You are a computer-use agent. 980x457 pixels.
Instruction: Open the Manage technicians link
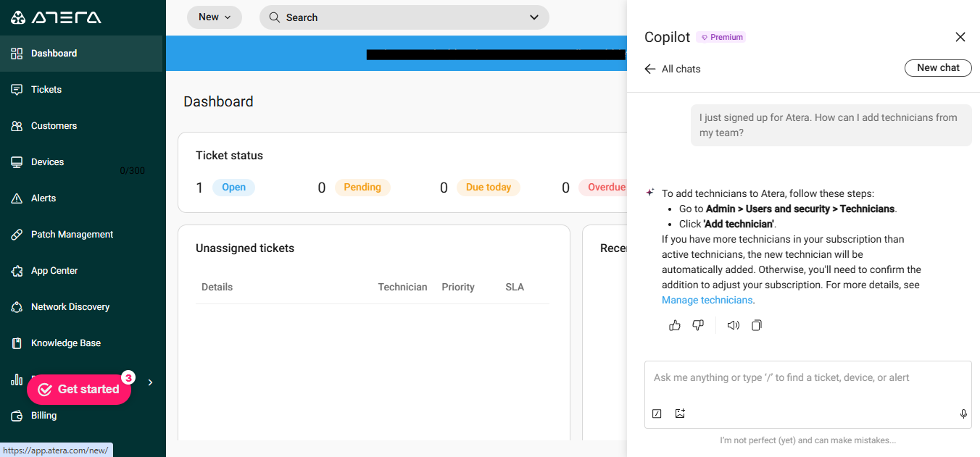coord(707,301)
